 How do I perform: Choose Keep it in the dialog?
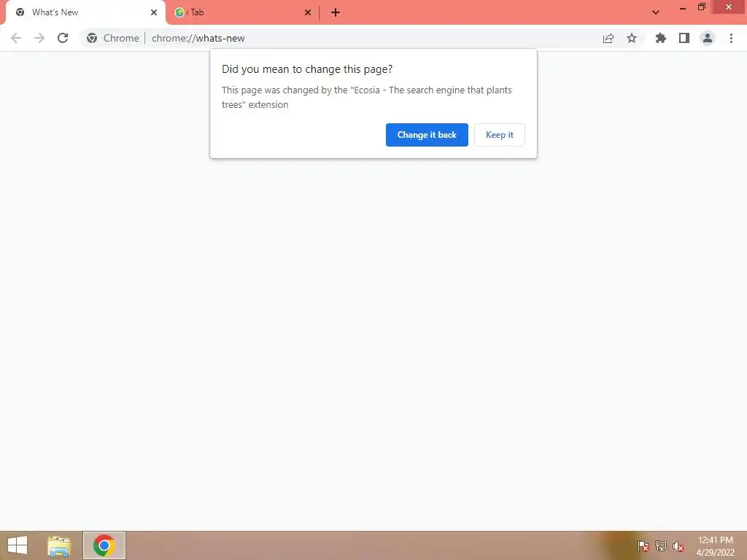(499, 135)
